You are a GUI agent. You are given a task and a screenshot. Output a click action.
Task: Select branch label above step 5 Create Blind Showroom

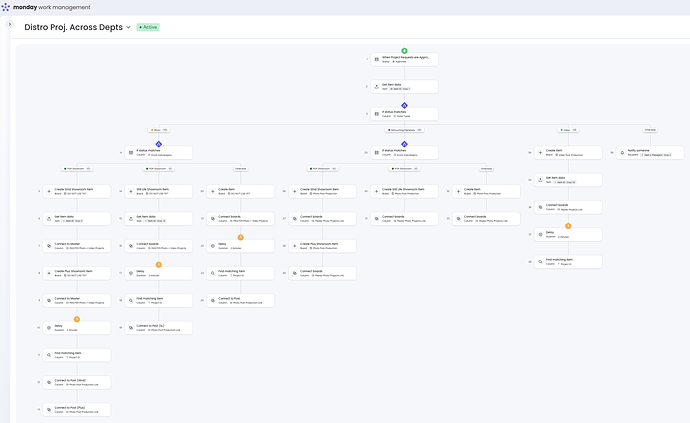77,169
